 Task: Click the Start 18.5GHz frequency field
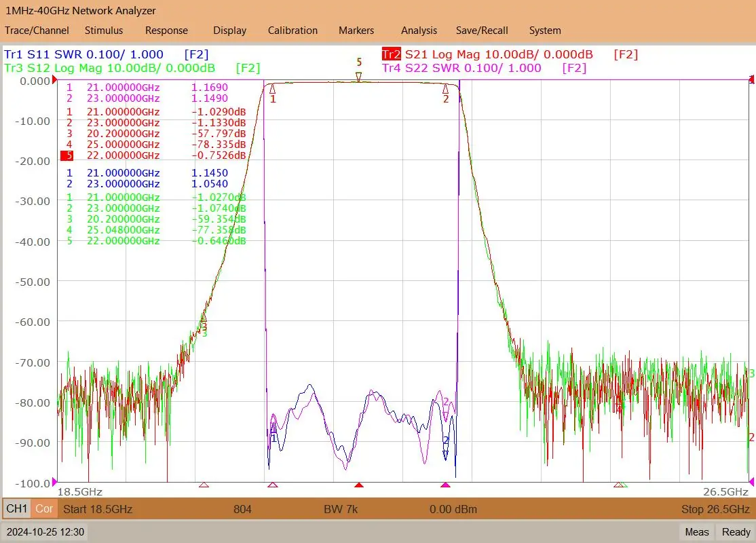tap(98, 509)
